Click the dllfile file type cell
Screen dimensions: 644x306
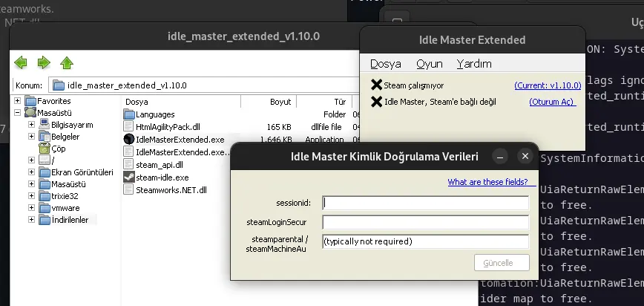click(326, 127)
